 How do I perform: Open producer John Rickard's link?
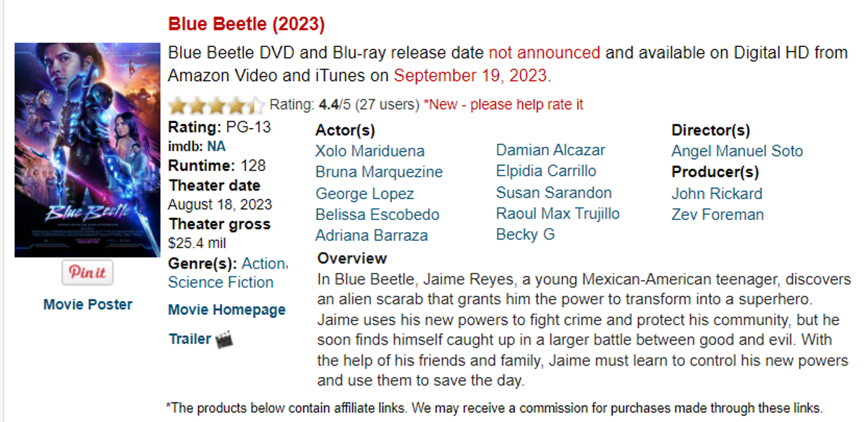click(x=716, y=194)
